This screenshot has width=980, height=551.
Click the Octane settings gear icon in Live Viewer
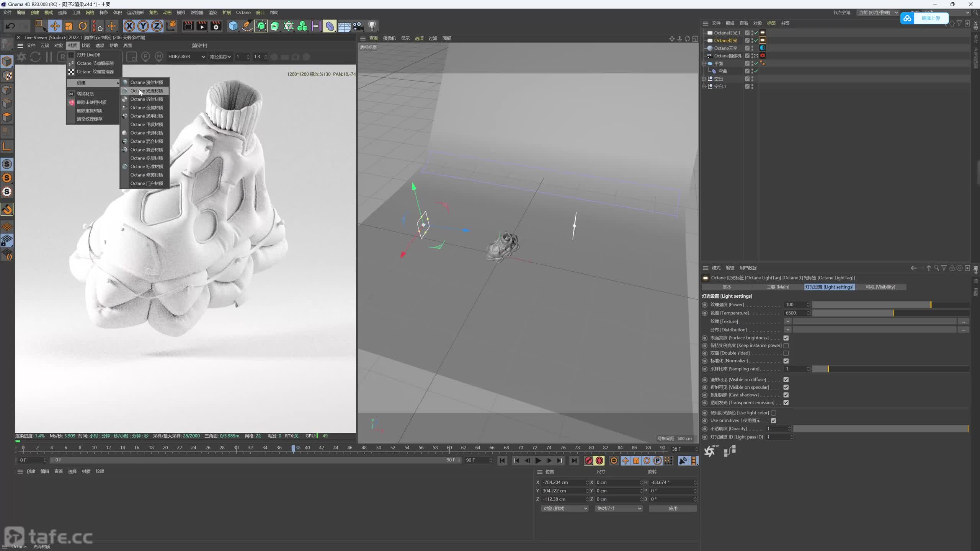pos(21,57)
